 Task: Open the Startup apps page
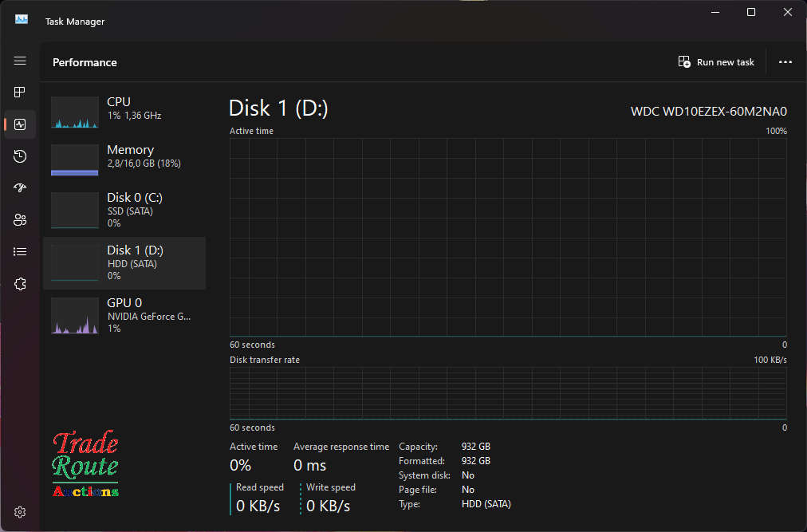[20, 188]
